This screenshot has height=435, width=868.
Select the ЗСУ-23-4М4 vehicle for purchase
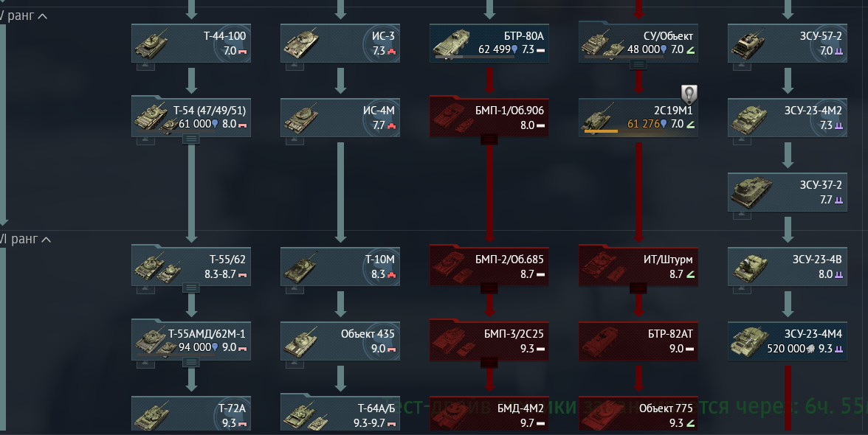[x=787, y=341]
